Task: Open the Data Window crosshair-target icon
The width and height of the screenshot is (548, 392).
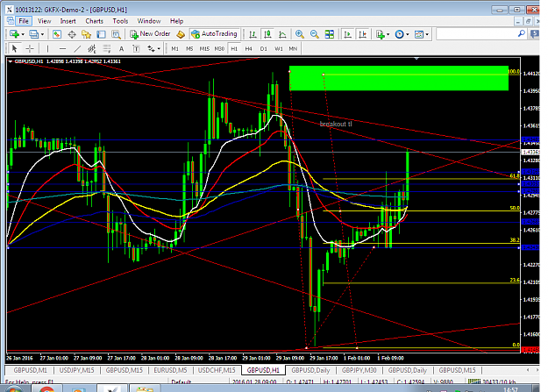Action: click(72, 34)
